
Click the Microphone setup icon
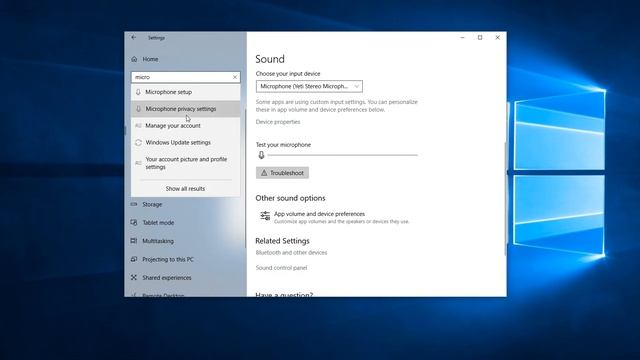coord(138,92)
